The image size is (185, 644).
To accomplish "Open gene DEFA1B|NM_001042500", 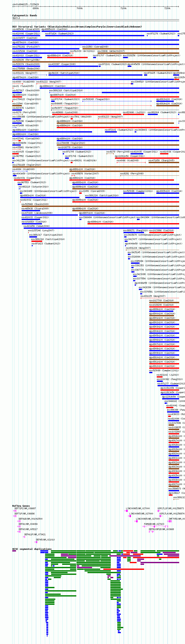I will 31,519.
